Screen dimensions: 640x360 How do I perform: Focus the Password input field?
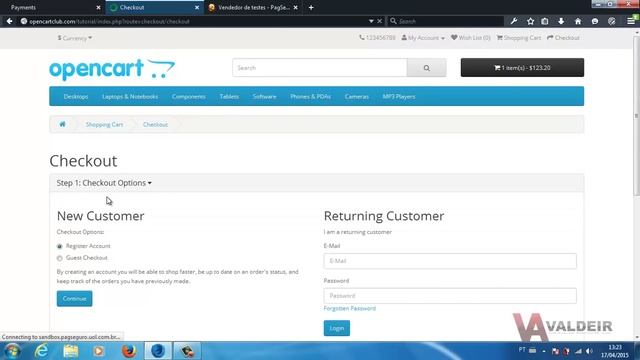450,296
